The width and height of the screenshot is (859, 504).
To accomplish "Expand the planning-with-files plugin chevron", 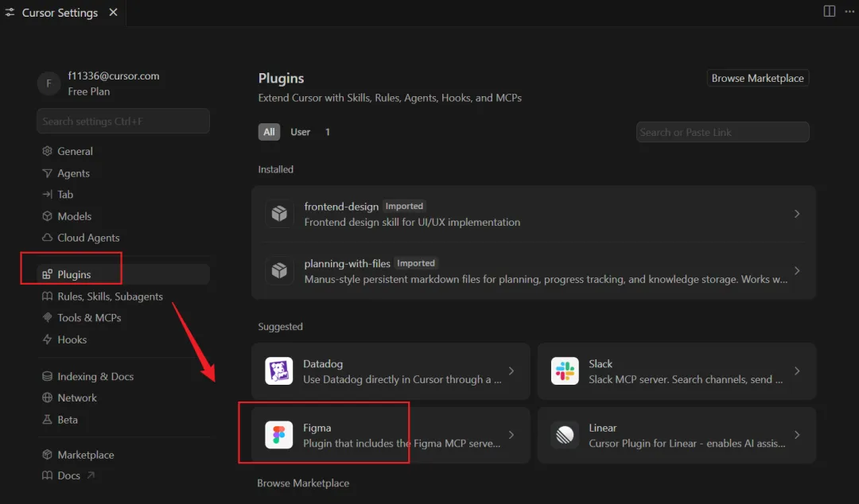I will 797,270.
